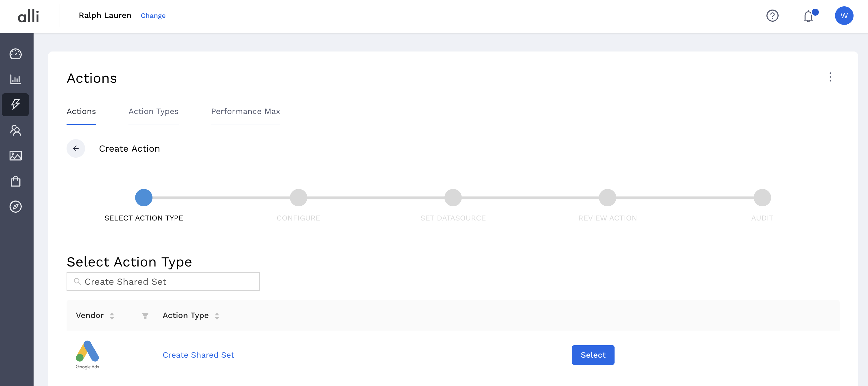Click the Change client link
The width and height of the screenshot is (868, 386).
click(x=153, y=16)
